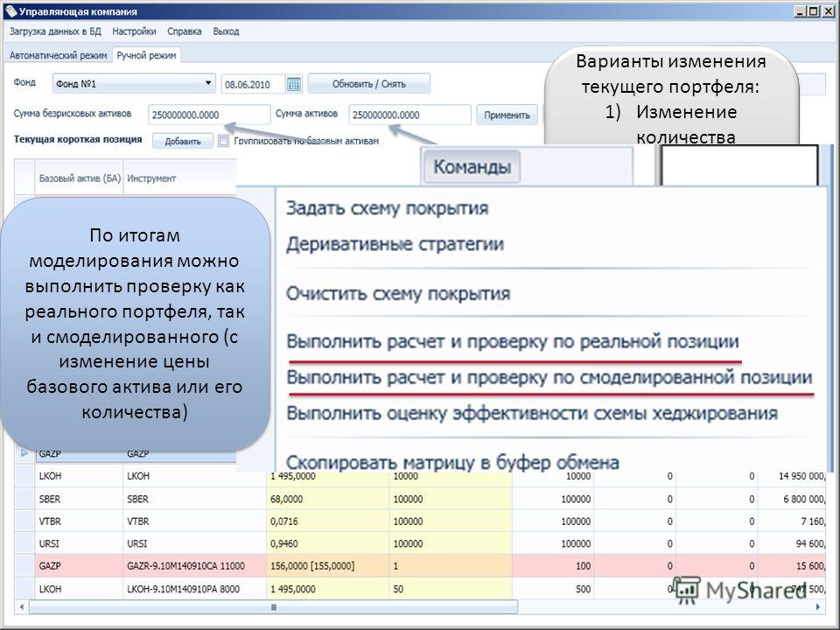The image size is (840, 630).
Task: Minimize the Управляющая компания window
Action: [x=801, y=10]
